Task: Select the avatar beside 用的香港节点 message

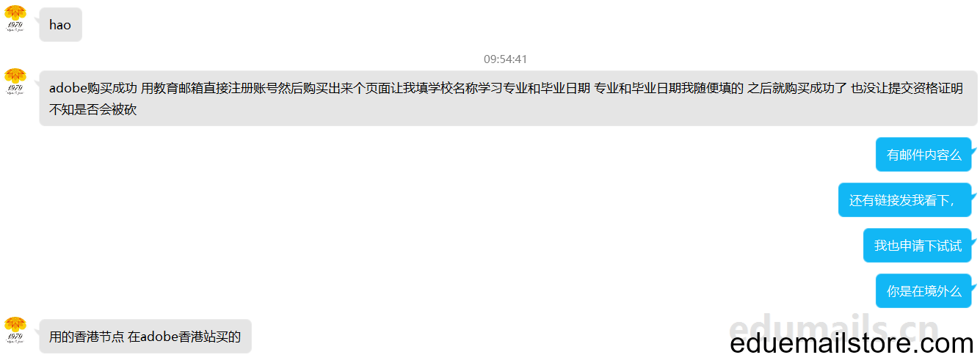Action: coord(15,331)
